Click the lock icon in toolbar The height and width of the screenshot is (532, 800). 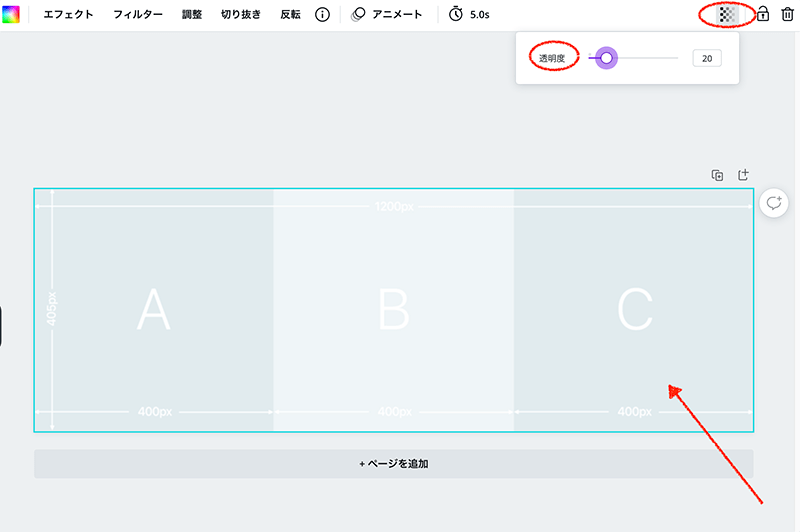tap(763, 14)
